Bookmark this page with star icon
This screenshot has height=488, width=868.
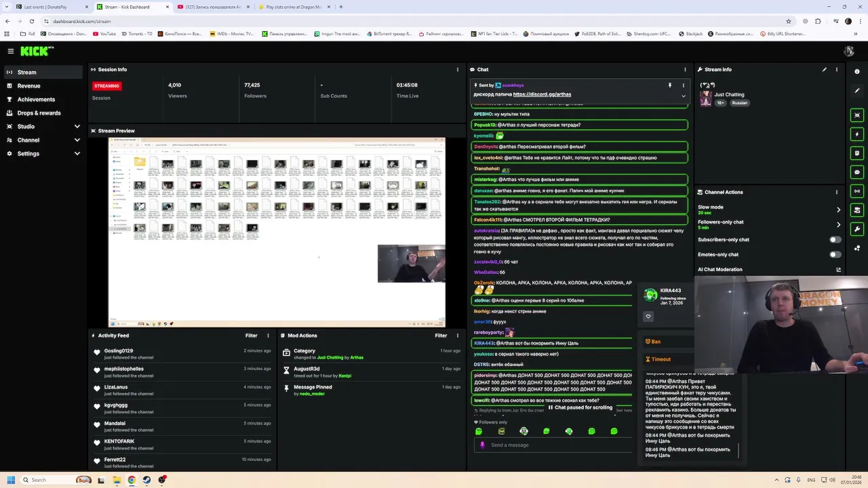[x=788, y=21]
